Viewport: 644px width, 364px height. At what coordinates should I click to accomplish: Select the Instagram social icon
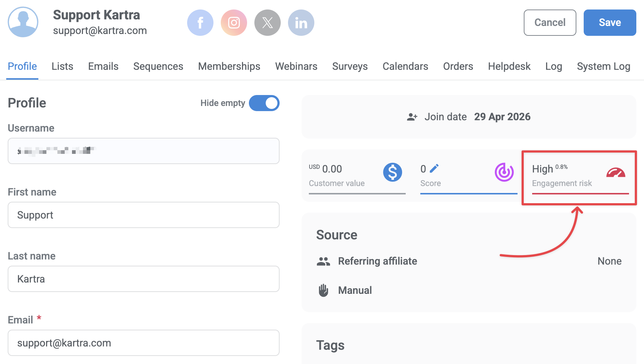point(234,22)
